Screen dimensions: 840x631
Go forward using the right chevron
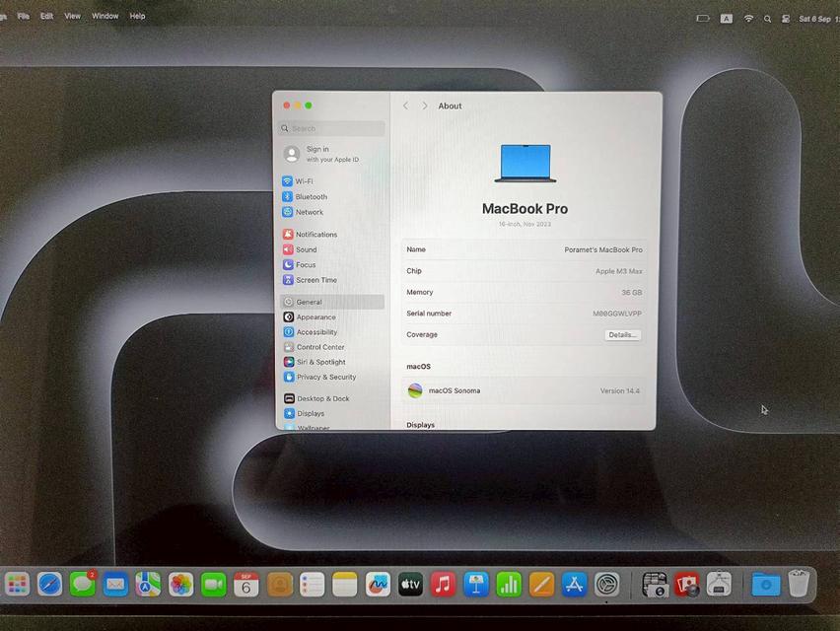pos(424,106)
